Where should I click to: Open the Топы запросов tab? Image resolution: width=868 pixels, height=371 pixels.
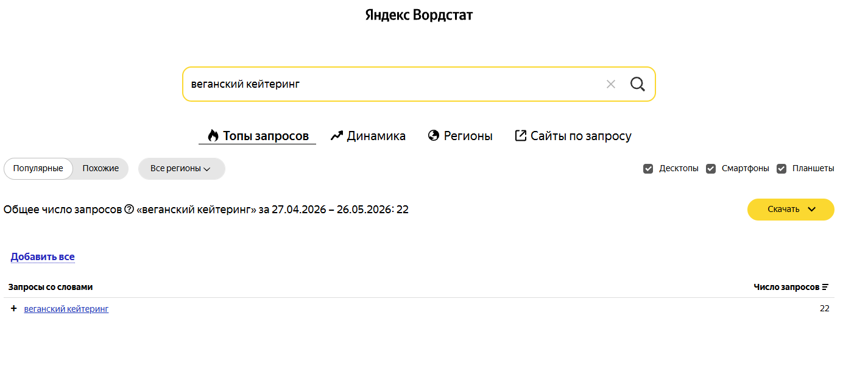[x=257, y=136]
